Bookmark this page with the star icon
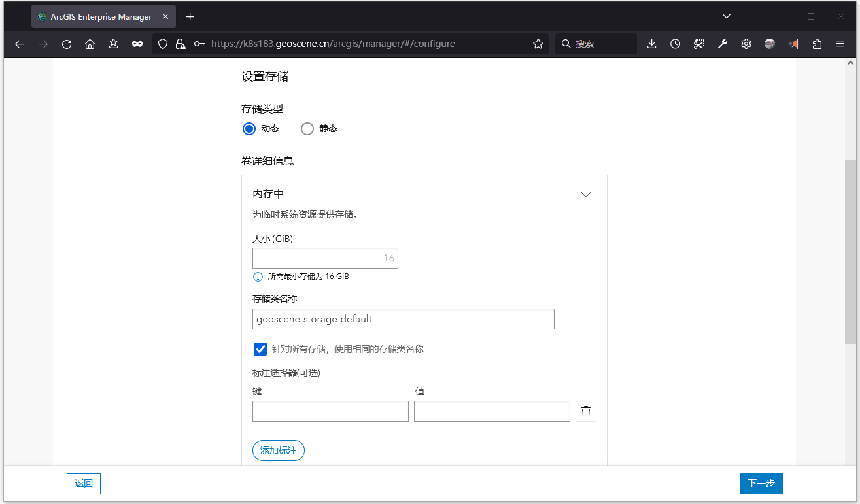This screenshot has height=504, width=860. coord(538,44)
